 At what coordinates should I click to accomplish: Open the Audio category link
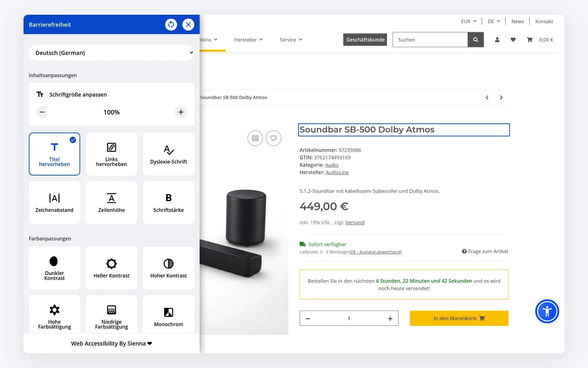(331, 165)
